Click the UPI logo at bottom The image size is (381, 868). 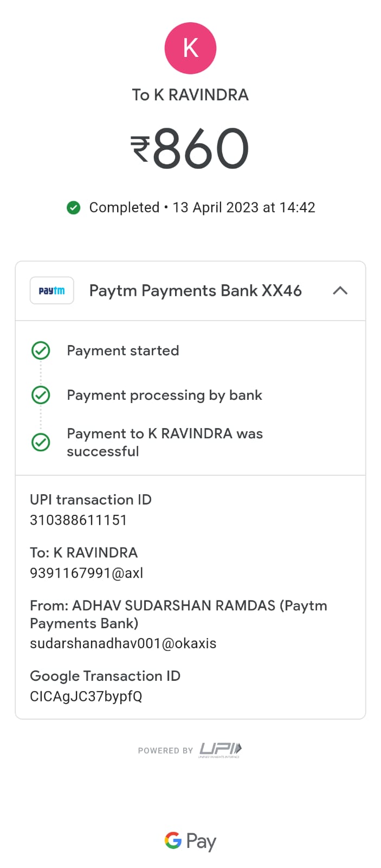[x=220, y=750]
